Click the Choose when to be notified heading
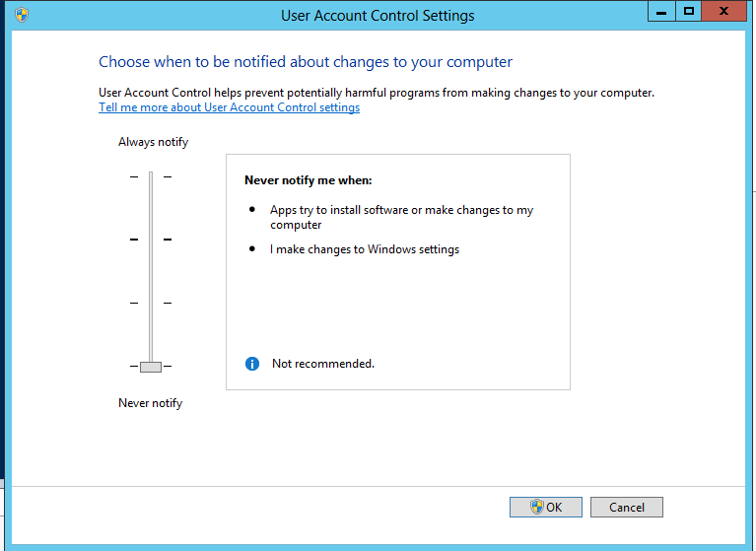This screenshot has width=756, height=551. coord(306,62)
